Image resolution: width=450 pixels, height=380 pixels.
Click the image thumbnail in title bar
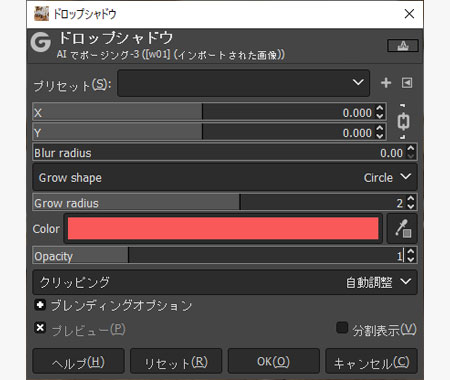click(x=41, y=14)
